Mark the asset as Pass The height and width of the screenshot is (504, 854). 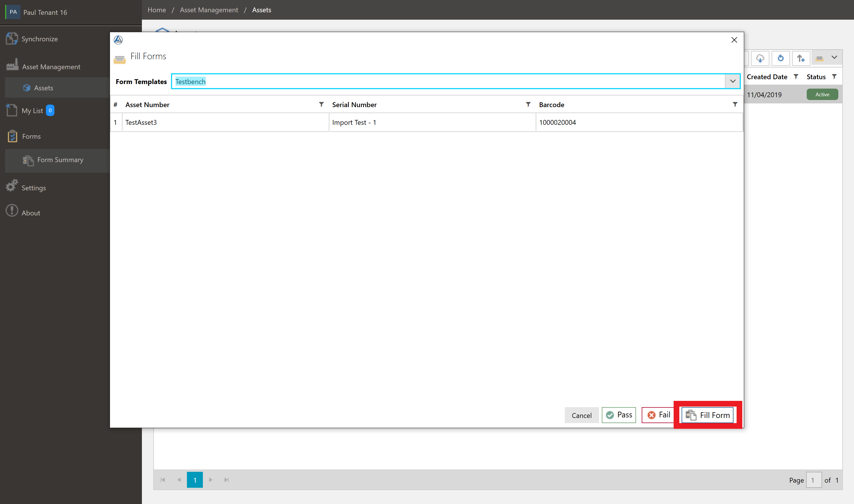[619, 415]
